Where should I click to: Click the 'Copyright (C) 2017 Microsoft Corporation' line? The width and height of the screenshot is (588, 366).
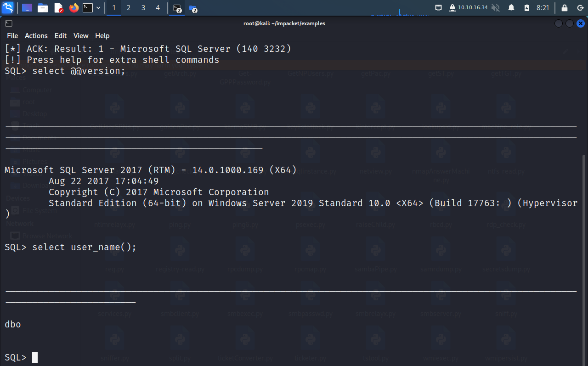(x=159, y=192)
